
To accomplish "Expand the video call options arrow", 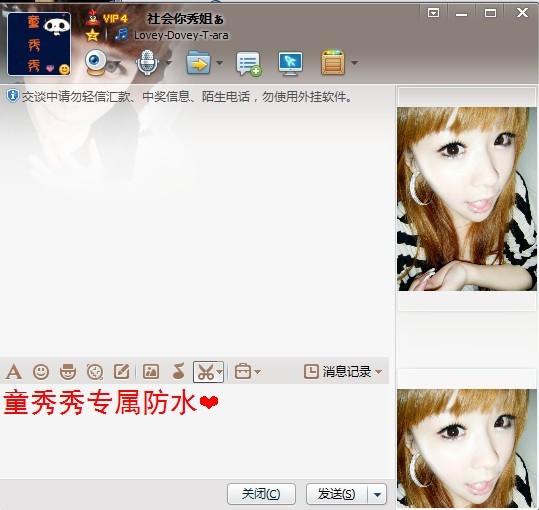I will 116,63.
